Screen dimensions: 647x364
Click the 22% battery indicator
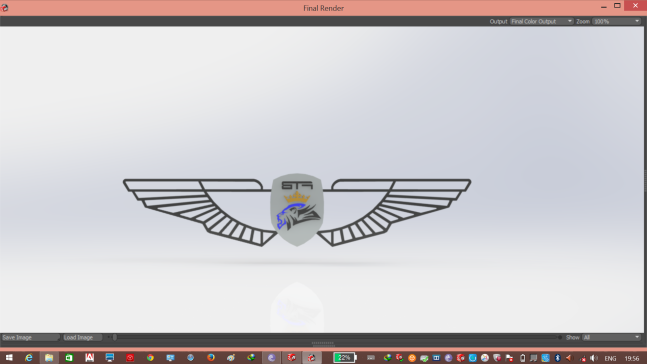click(345, 358)
